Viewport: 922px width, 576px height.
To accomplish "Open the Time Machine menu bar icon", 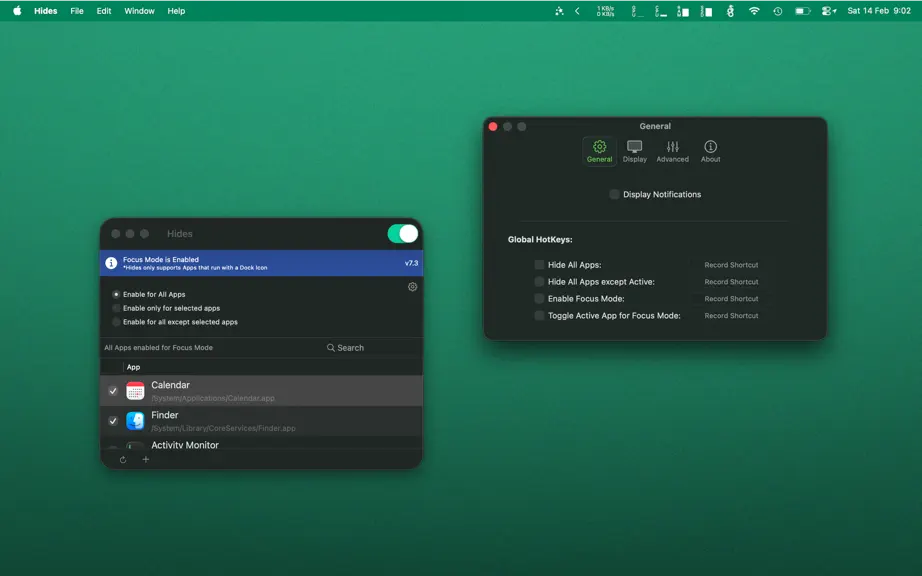I will (777, 11).
